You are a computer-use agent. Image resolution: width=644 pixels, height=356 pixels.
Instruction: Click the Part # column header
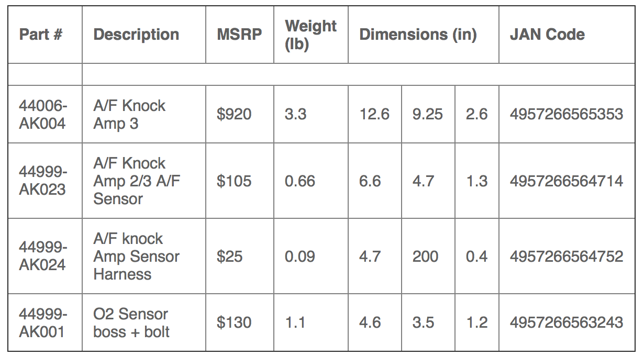(41, 35)
